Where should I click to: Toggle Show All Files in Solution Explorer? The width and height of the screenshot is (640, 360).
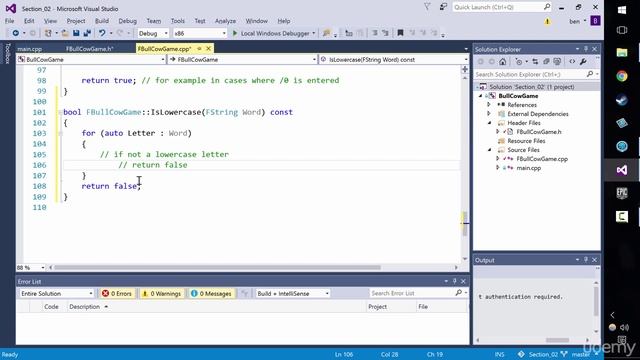click(x=557, y=62)
